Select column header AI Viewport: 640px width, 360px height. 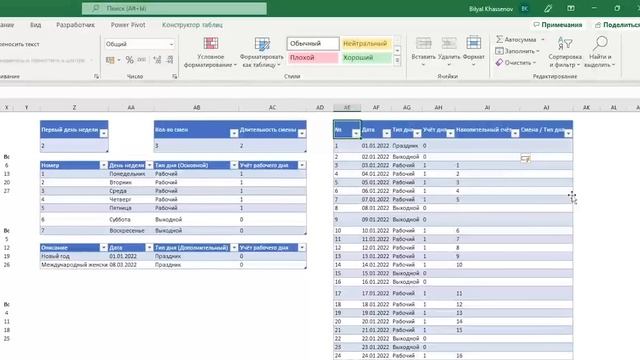click(x=487, y=107)
